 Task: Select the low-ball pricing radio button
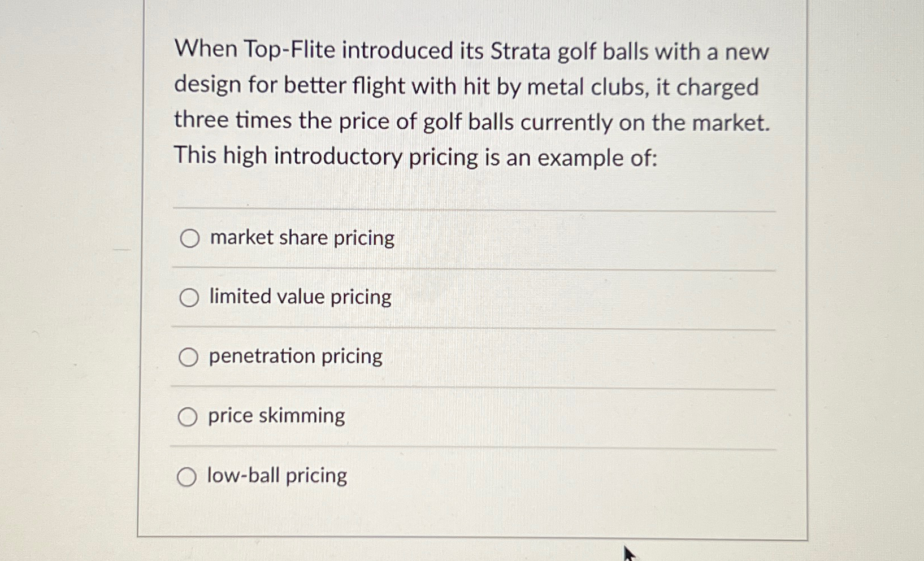pos(187,477)
